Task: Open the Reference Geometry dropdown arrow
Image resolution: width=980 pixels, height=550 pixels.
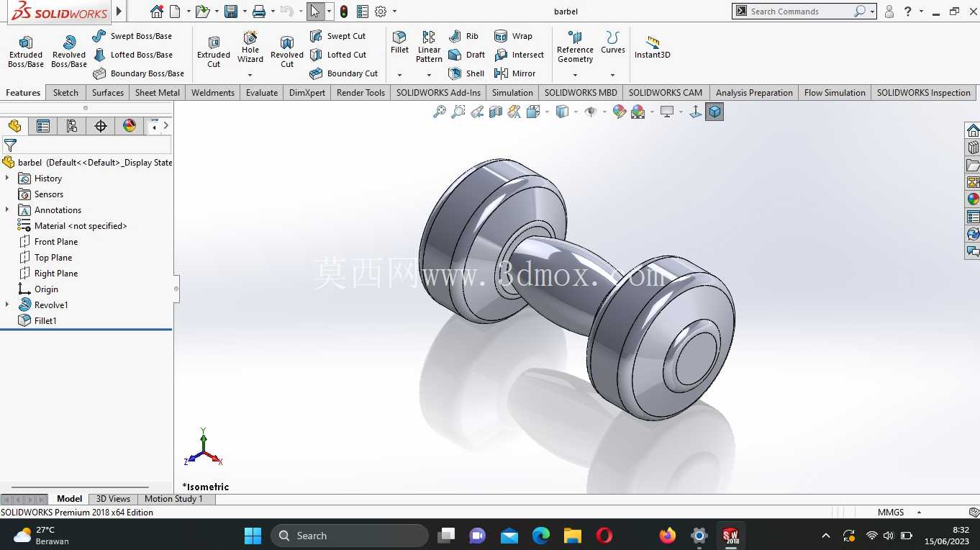Action: [575, 75]
